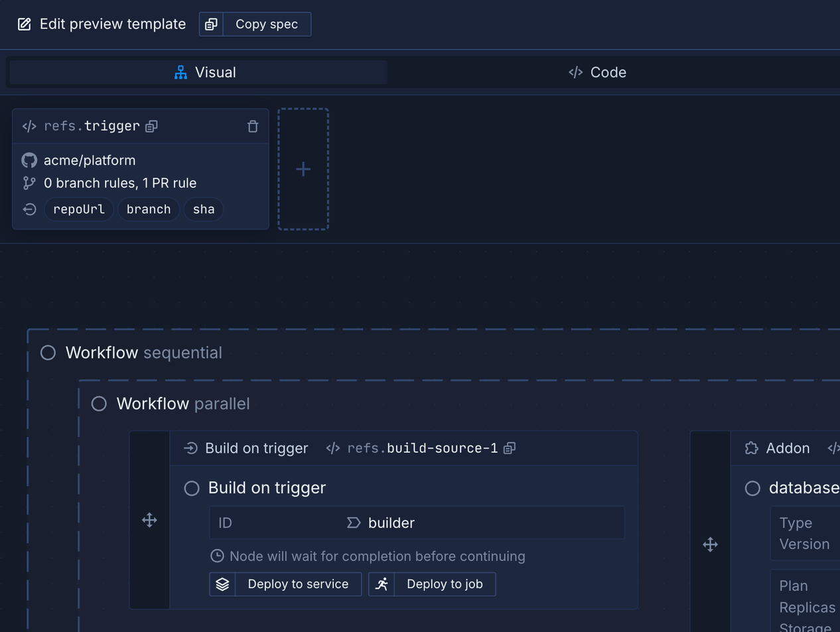Image resolution: width=840 pixels, height=632 pixels.
Task: Click the refs.trigger code label
Action: (x=92, y=126)
